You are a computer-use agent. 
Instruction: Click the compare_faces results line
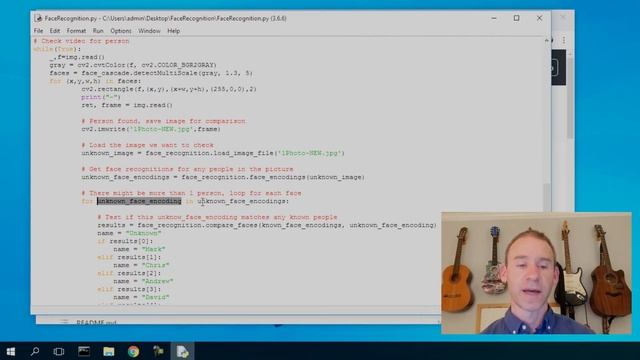267,225
